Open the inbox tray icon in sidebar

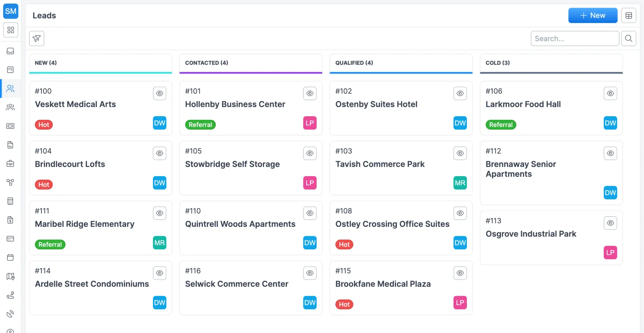tap(10, 51)
